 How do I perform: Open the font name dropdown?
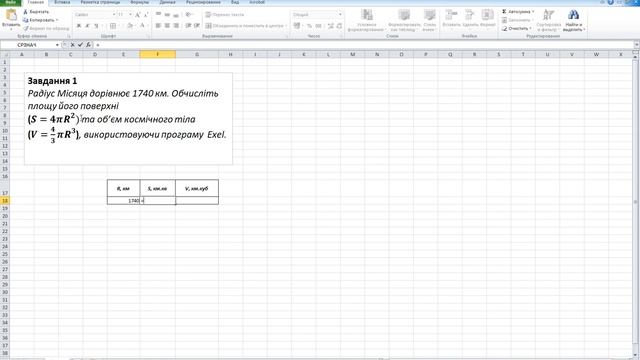pos(114,15)
